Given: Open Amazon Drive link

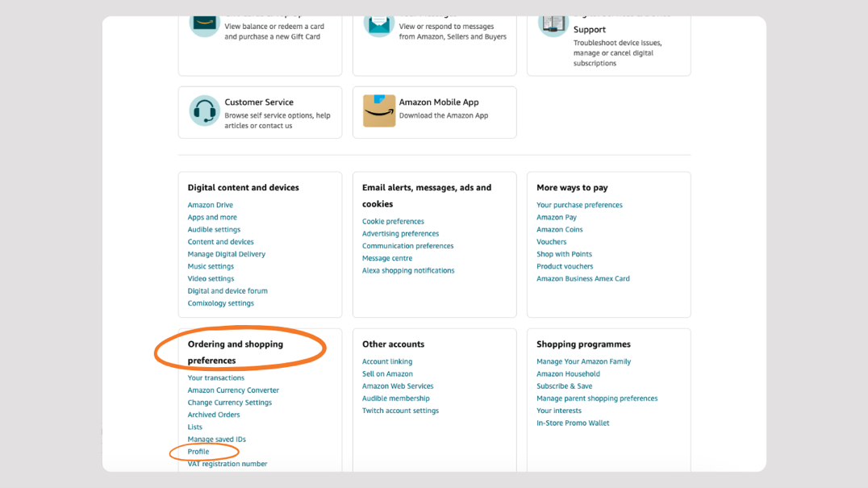Looking at the screenshot, I should pos(211,205).
